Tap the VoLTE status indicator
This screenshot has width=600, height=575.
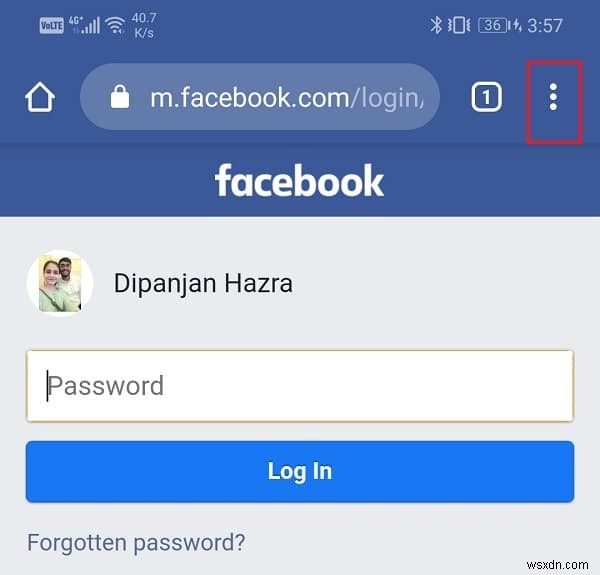(52, 26)
